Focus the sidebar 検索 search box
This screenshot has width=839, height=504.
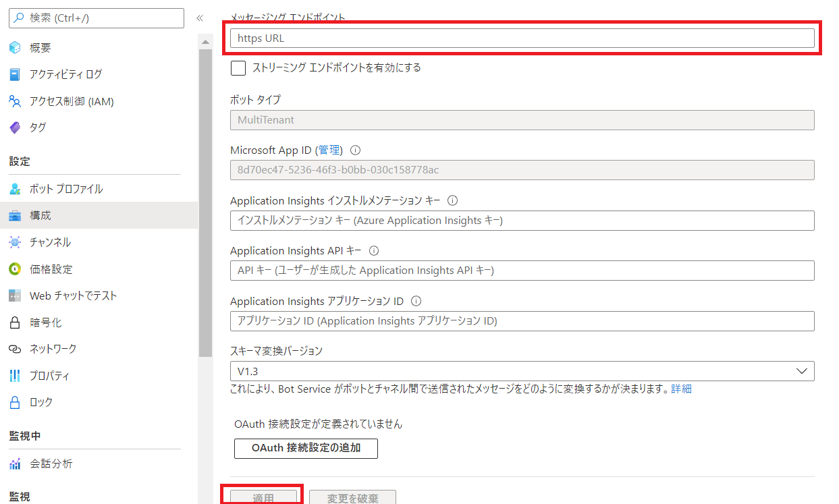pyautogui.click(x=97, y=18)
